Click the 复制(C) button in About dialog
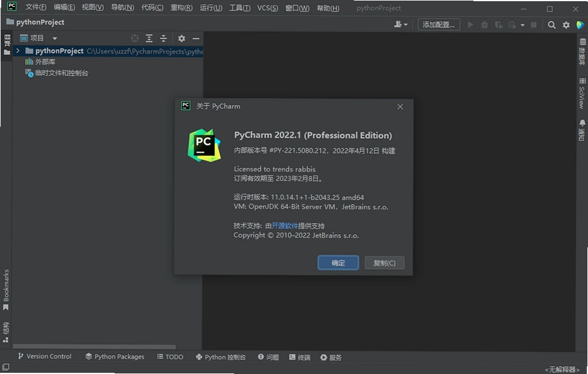588x374 pixels. click(384, 263)
